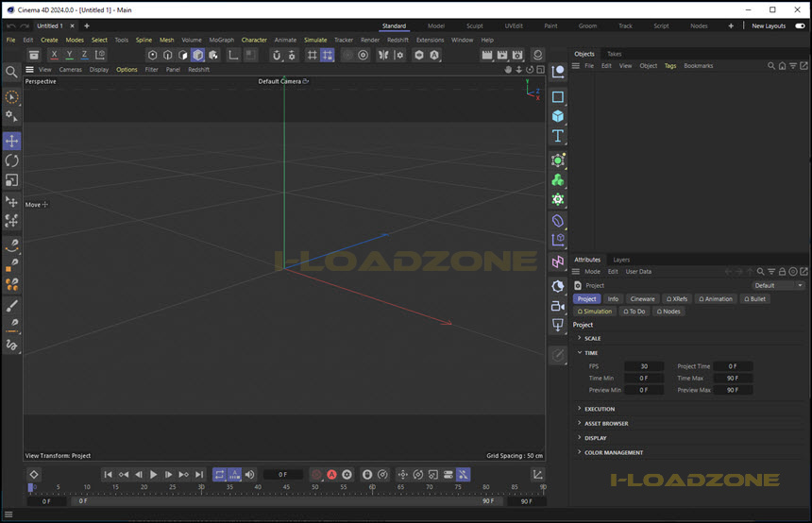The image size is (812, 523).
Task: Add a Text spline object
Action: click(558, 136)
